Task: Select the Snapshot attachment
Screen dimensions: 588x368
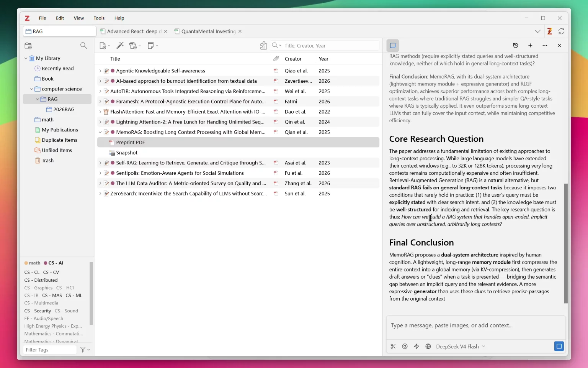Action: (x=238, y=153)
